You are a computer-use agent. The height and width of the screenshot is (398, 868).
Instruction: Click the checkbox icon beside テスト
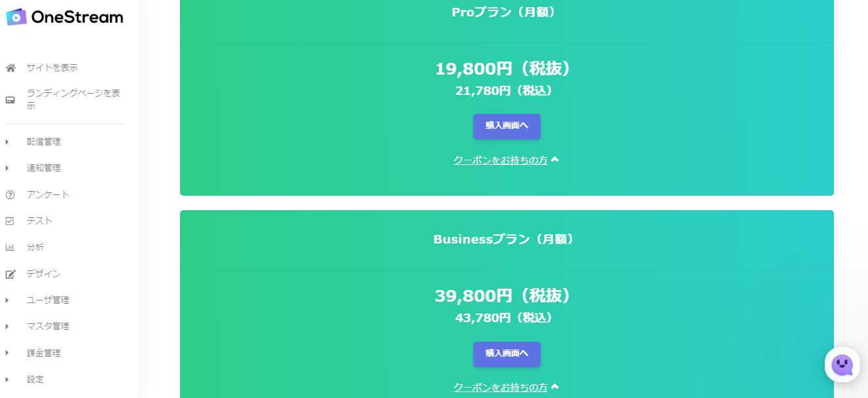coord(10,221)
